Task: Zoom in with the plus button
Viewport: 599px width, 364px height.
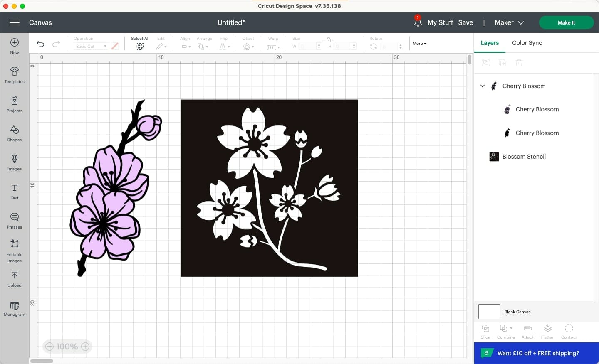Action: [x=85, y=347]
